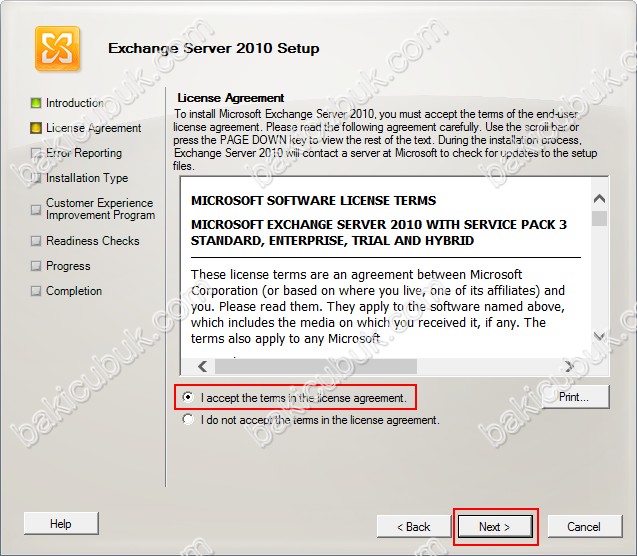Click the Progress step label
The height and width of the screenshot is (556, 637).
(68, 266)
